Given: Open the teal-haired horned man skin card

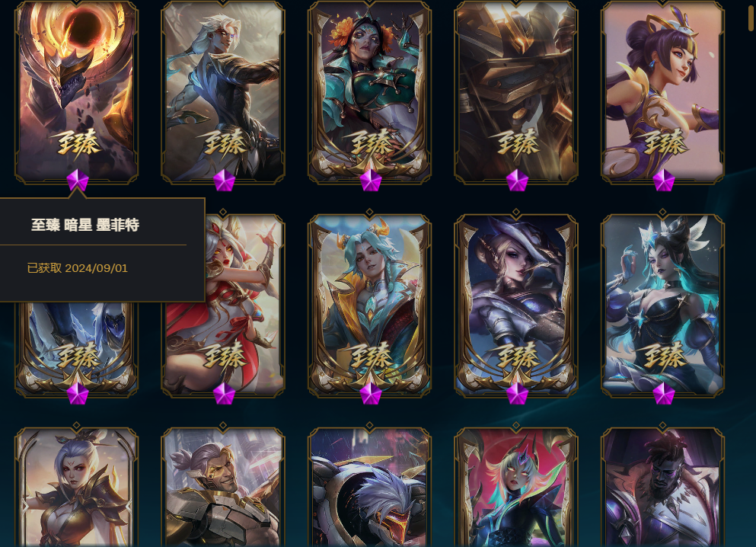Looking at the screenshot, I should point(370,305).
